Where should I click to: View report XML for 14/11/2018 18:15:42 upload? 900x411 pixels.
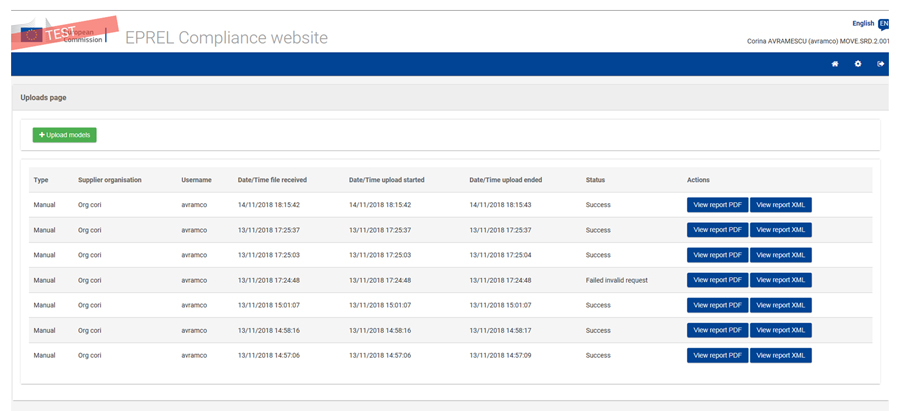tap(780, 205)
